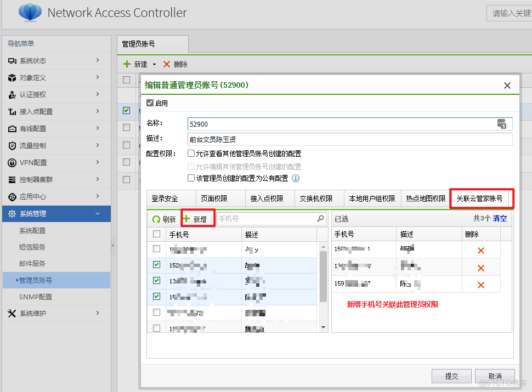
Task: Click the 控制器集群 server icon
Action: (12, 180)
